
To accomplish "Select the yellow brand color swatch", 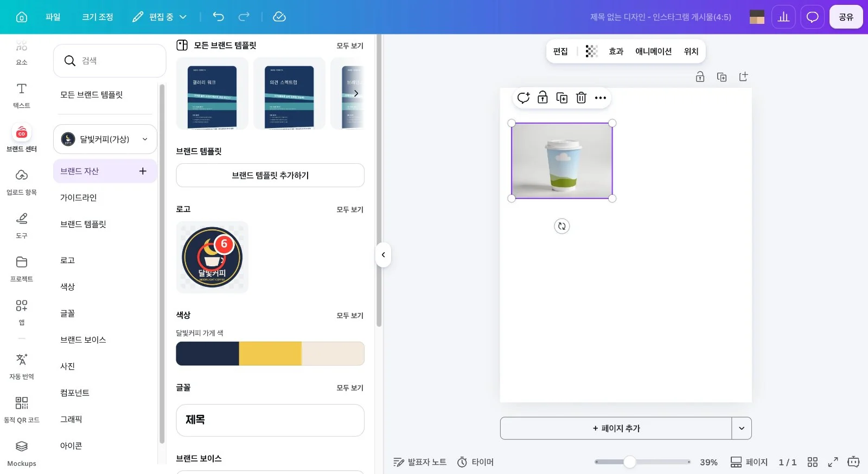I will 270,354.
